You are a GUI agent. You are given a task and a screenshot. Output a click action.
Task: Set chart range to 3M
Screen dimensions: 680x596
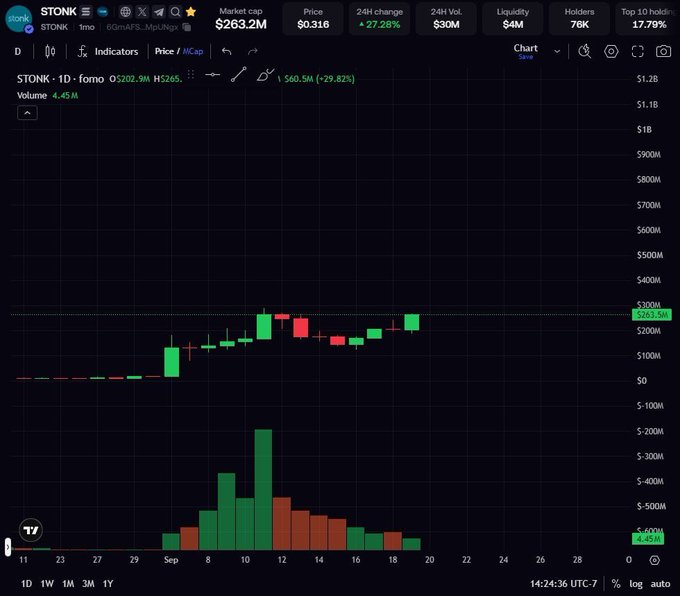(x=88, y=584)
